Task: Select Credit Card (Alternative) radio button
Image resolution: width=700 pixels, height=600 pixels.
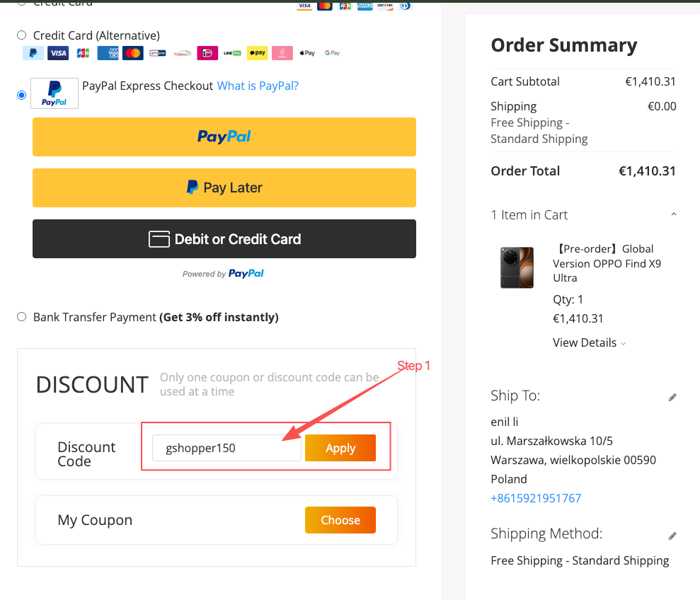Action: coord(21,35)
